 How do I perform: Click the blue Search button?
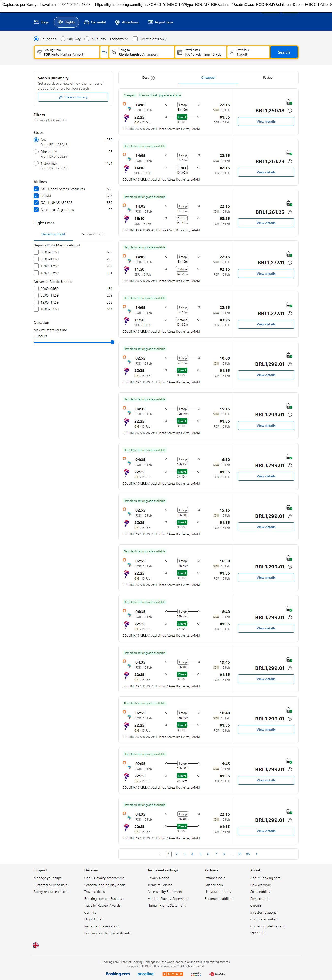click(284, 52)
